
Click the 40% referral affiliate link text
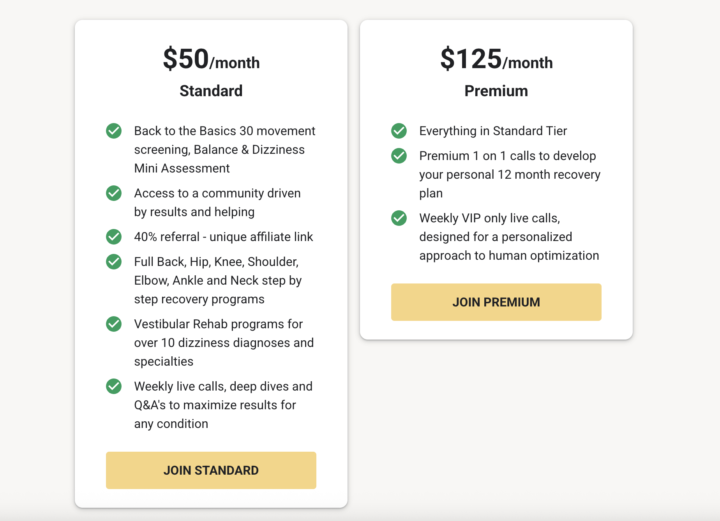pos(223,237)
